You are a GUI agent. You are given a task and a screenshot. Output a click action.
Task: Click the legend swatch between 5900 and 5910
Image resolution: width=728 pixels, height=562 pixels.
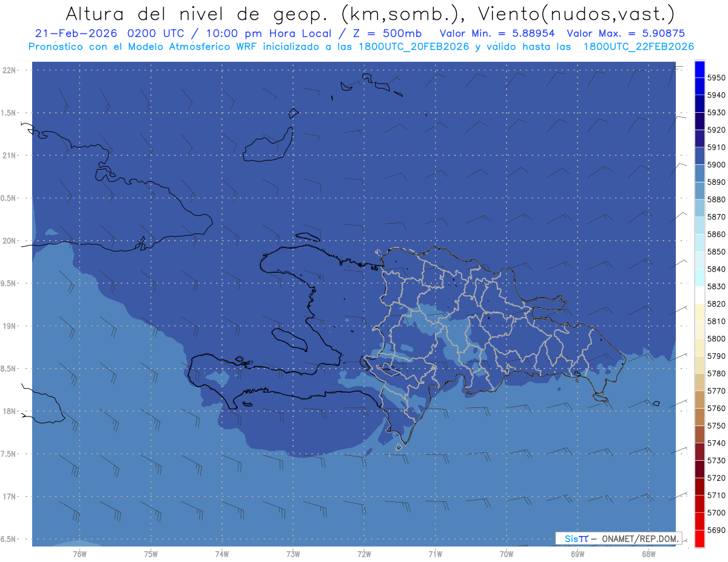699,156
